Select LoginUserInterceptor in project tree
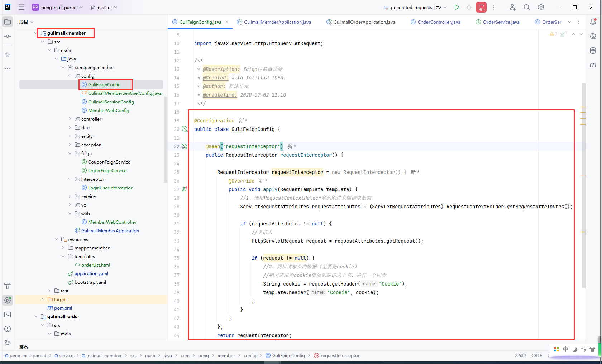602x364 pixels. click(107, 188)
